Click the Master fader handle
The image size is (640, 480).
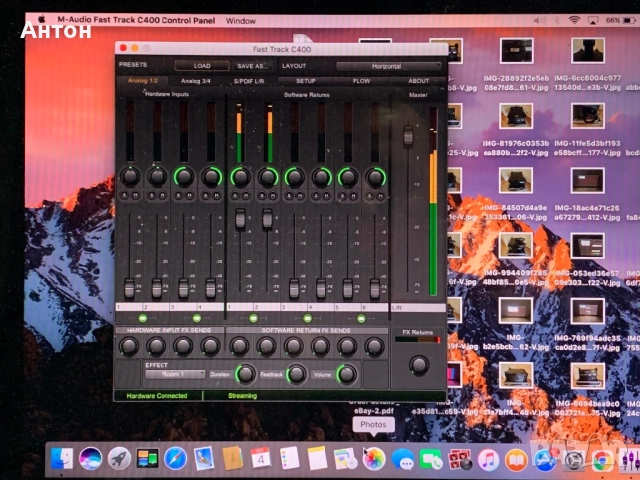tap(408, 136)
